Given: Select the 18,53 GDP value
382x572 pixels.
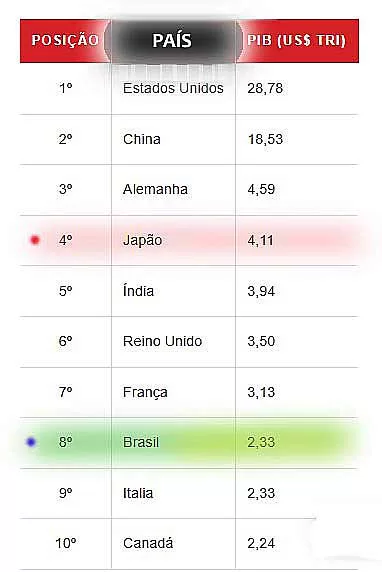Looking at the screenshot, I should pyautogui.click(x=265, y=139).
